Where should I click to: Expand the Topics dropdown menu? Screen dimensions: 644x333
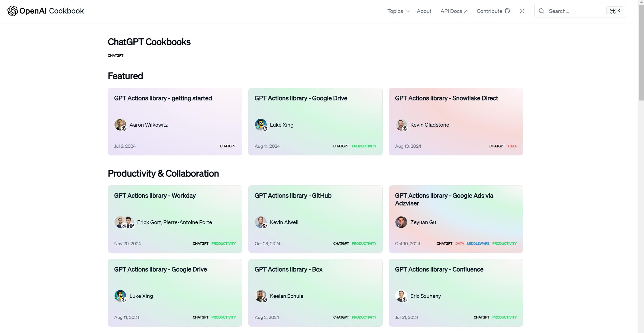coord(395,11)
